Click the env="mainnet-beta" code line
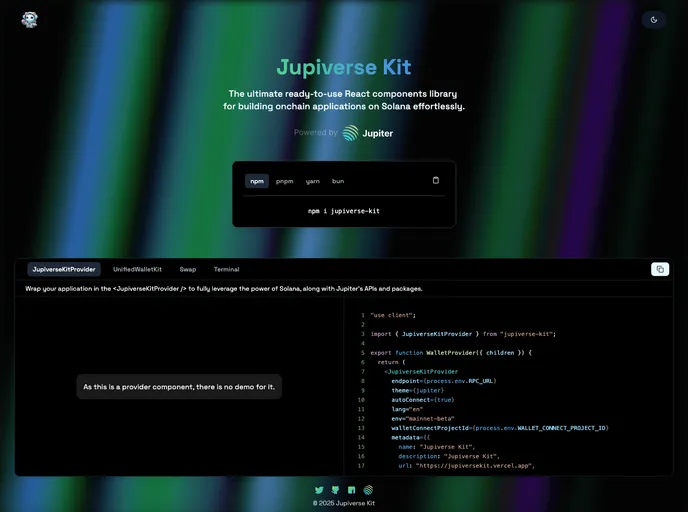This screenshot has width=688, height=512. coord(423,419)
